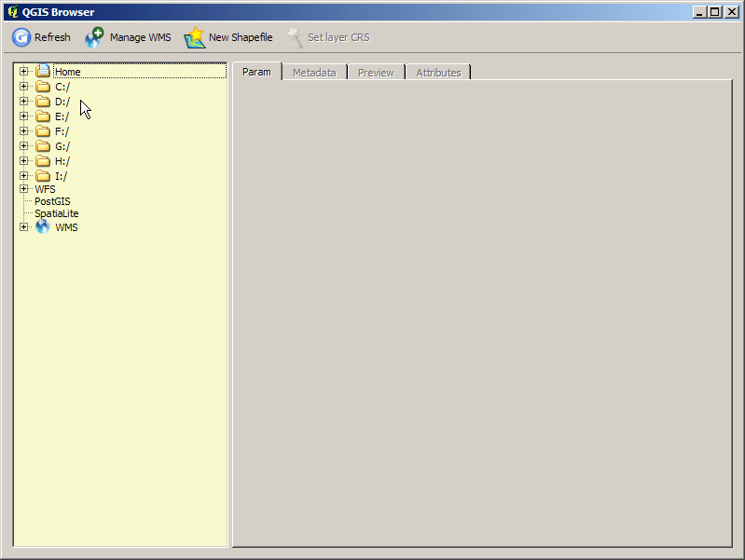Expand the E:/ drive node
745x560 pixels.
click(x=23, y=116)
